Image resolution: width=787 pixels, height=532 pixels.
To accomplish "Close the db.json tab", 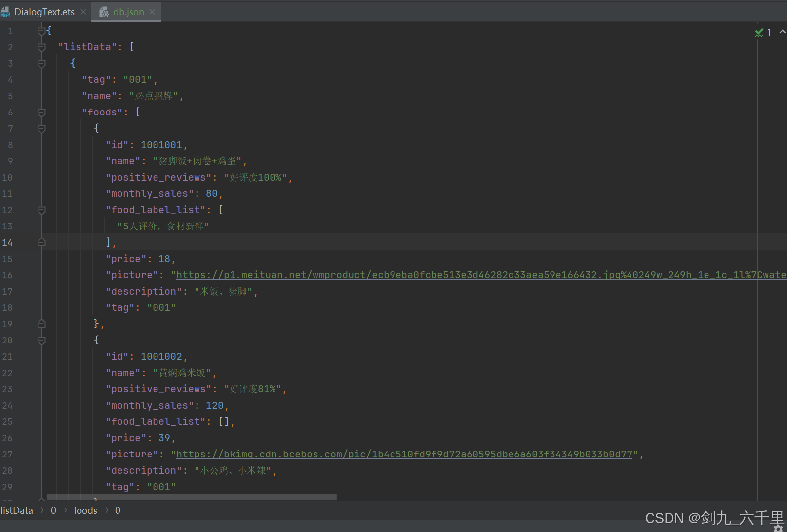I will [152, 12].
